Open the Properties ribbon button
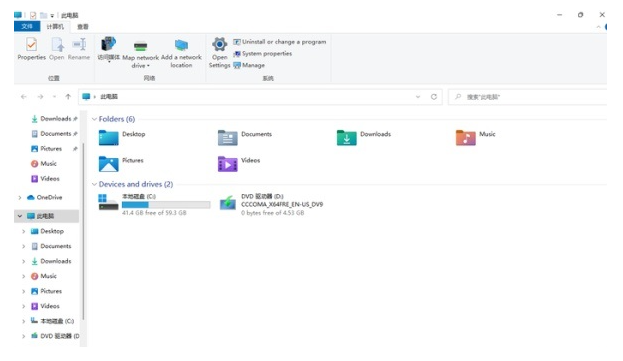Screen dimensions: 623x361 pos(31,49)
